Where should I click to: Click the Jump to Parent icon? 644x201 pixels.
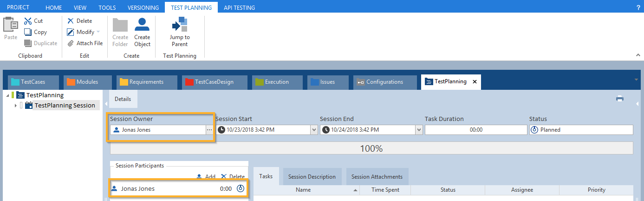pyautogui.click(x=179, y=24)
